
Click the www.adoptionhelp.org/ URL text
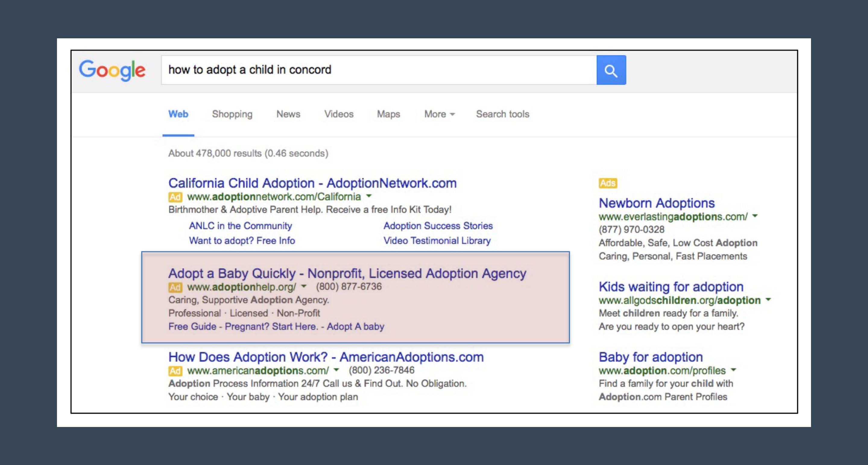tap(241, 287)
